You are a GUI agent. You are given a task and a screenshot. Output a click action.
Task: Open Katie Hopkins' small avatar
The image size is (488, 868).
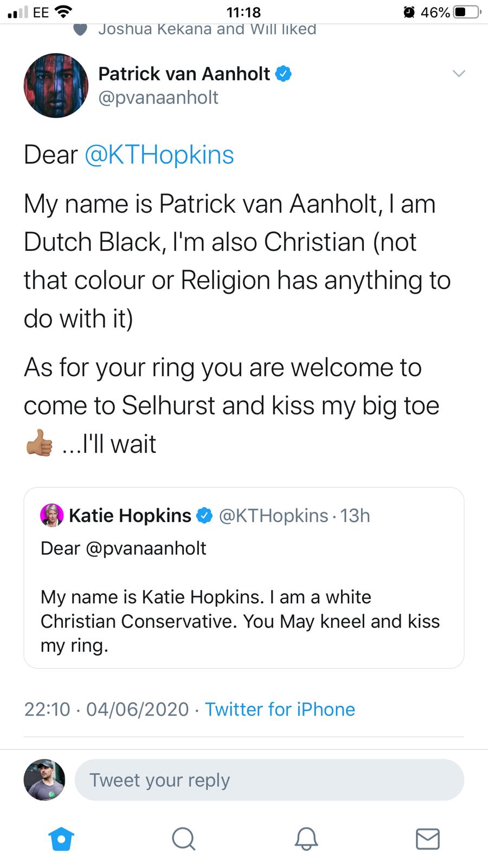[x=52, y=515]
